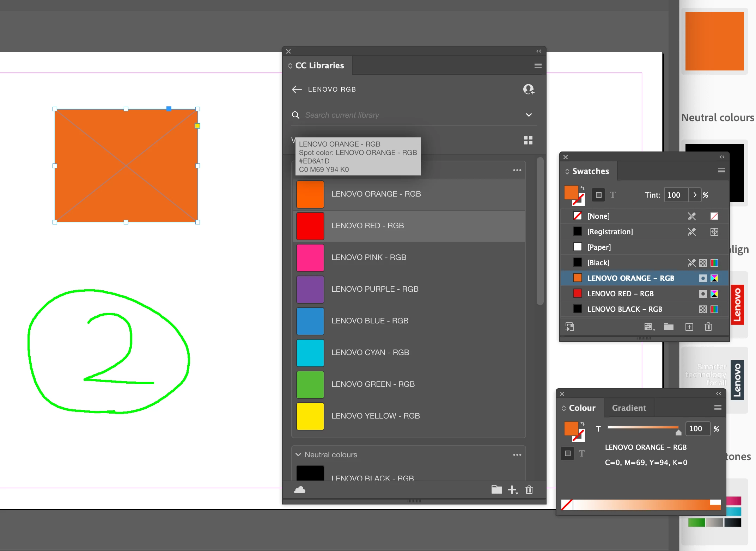Delete the selected swatch with the Swatches trash icon

[708, 327]
